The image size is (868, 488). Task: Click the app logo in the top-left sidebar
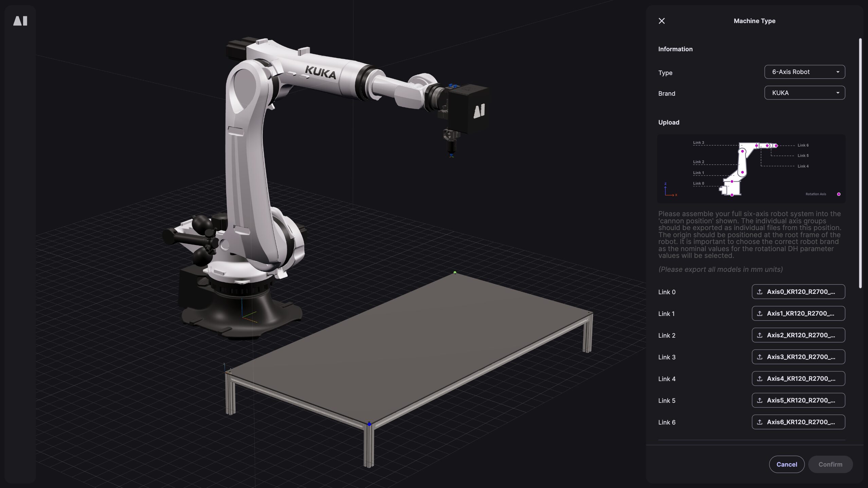tap(20, 21)
